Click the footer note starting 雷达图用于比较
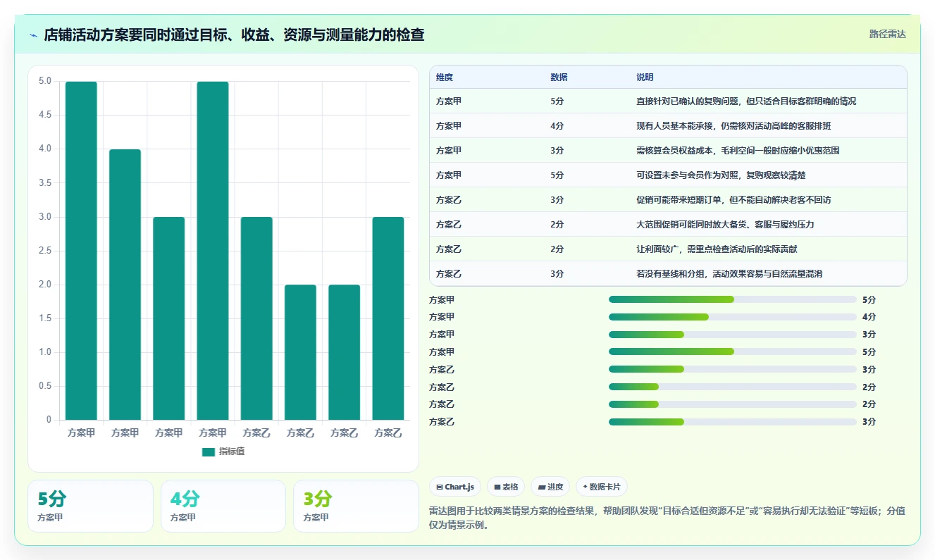 (x=667, y=518)
